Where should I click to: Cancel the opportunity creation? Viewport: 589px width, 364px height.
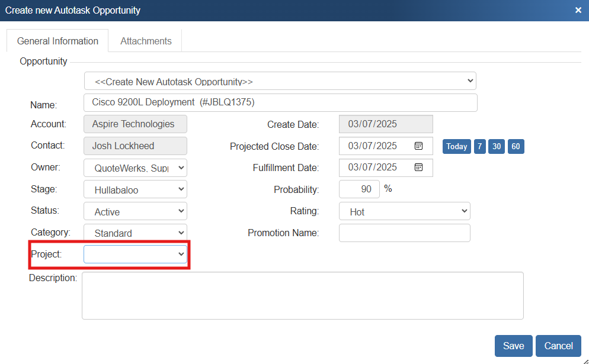click(558, 346)
